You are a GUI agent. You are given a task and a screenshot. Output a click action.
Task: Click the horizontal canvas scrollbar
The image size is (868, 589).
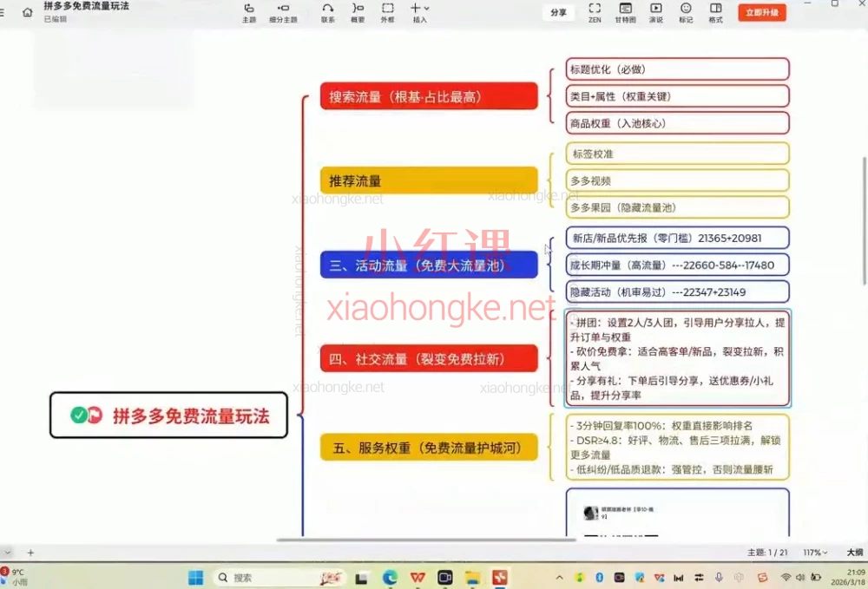(x=426, y=540)
